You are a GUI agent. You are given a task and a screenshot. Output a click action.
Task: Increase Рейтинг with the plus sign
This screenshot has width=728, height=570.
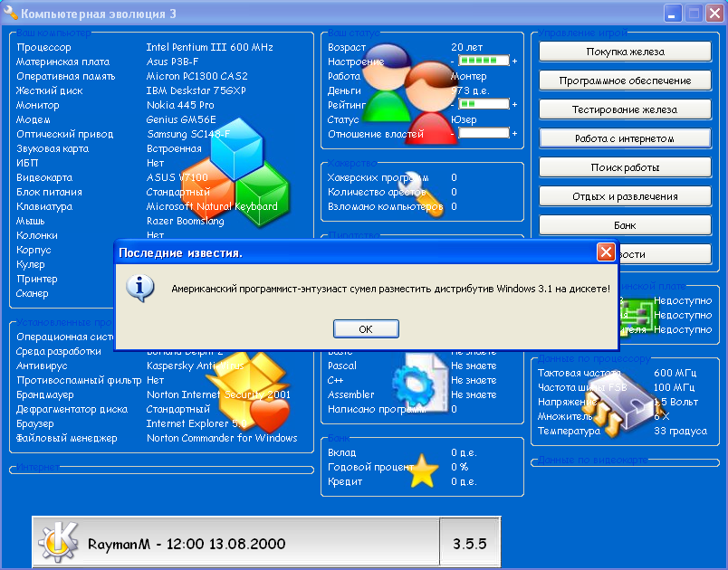(514, 104)
